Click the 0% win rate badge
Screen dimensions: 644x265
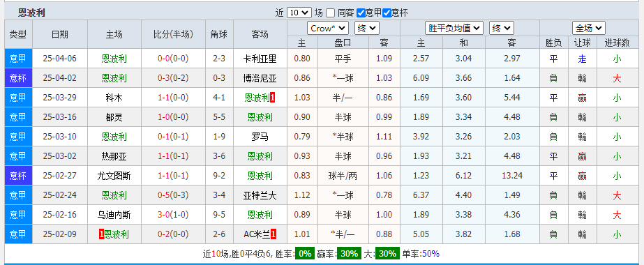tap(305, 254)
